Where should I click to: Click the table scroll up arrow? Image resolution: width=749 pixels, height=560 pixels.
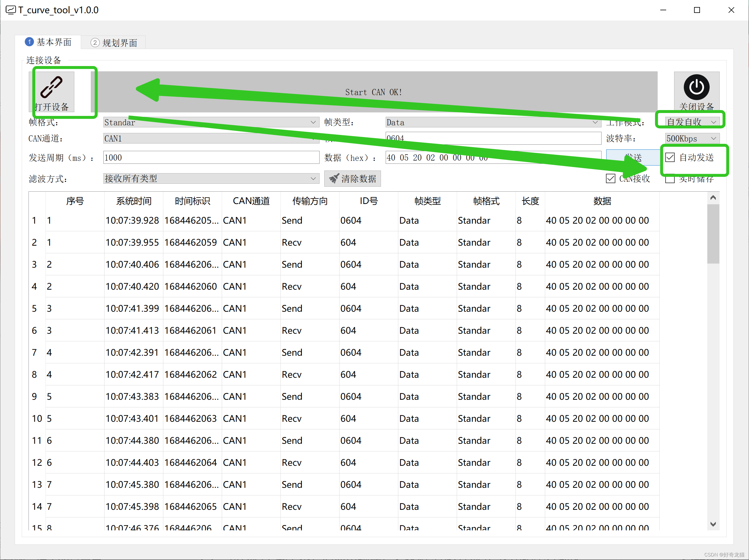click(x=713, y=198)
